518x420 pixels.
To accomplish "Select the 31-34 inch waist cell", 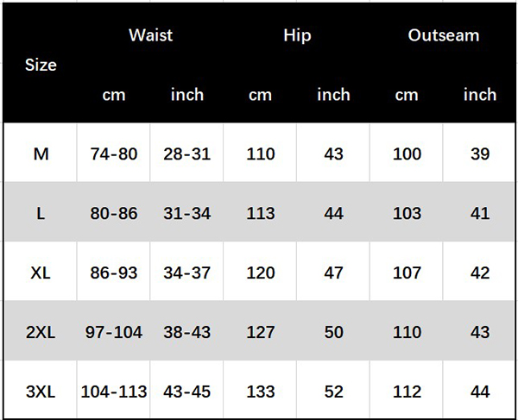I will point(186,213).
